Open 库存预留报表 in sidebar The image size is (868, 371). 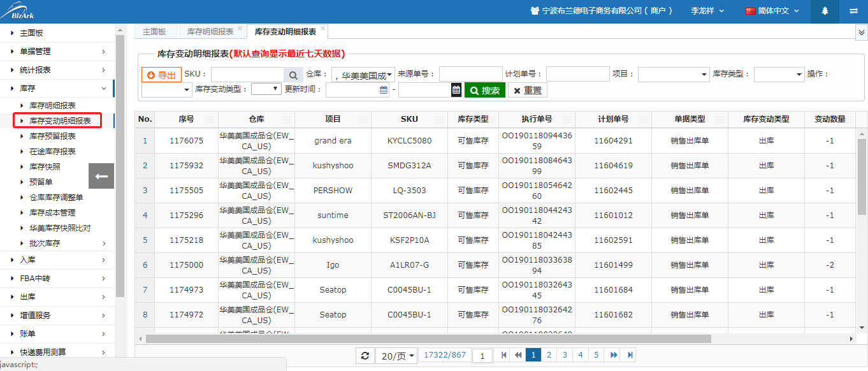point(52,136)
